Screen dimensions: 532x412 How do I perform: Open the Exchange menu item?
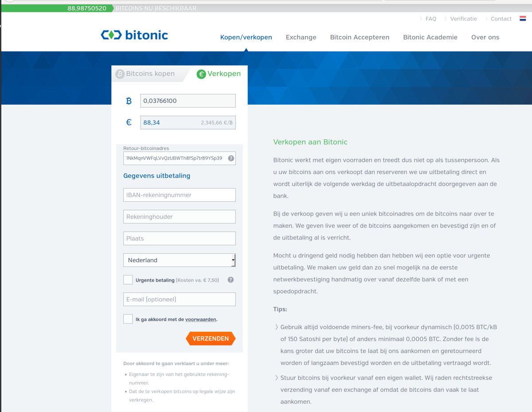pyautogui.click(x=301, y=37)
